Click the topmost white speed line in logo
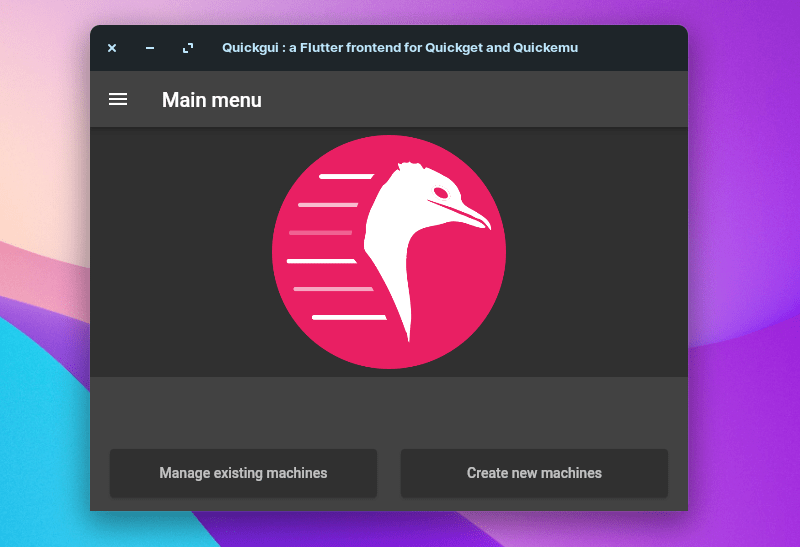The height and width of the screenshot is (547, 800). (345, 176)
